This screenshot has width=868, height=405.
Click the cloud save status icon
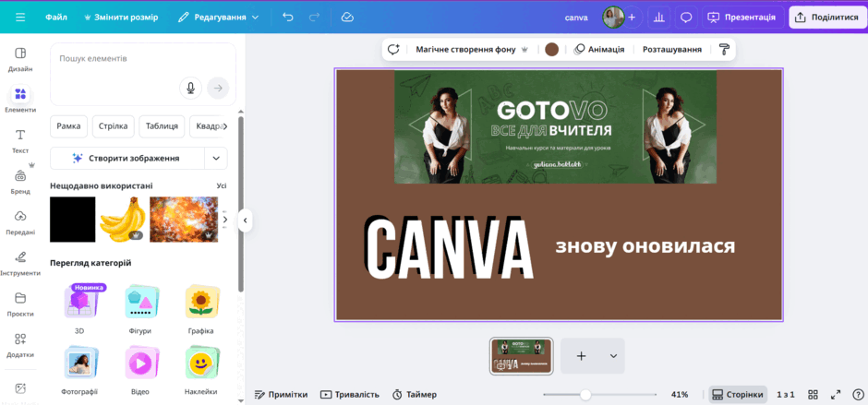pos(347,18)
